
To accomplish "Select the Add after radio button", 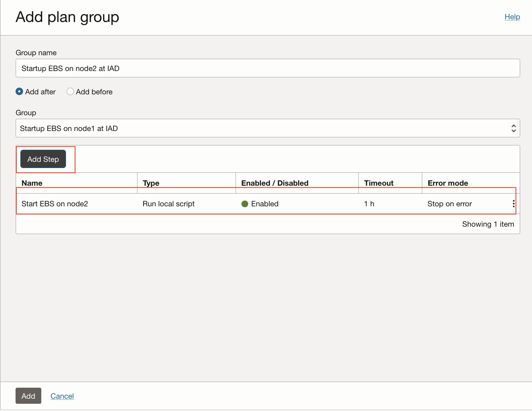I will [19, 92].
